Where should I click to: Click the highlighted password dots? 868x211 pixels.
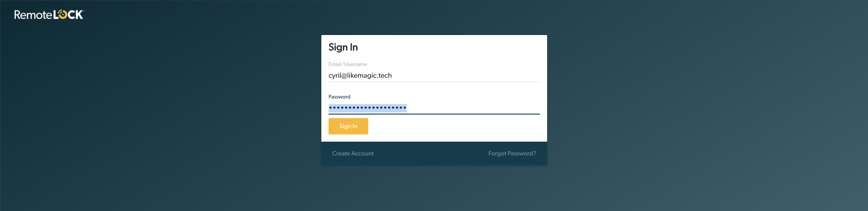(x=367, y=108)
